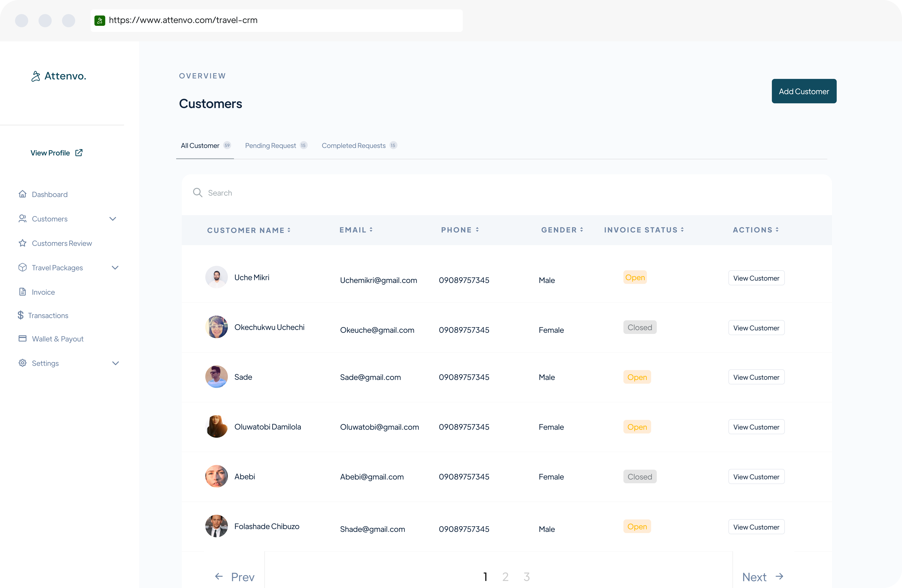Click the site favicon in address bar
This screenshot has height=588, width=902.
[100, 21]
